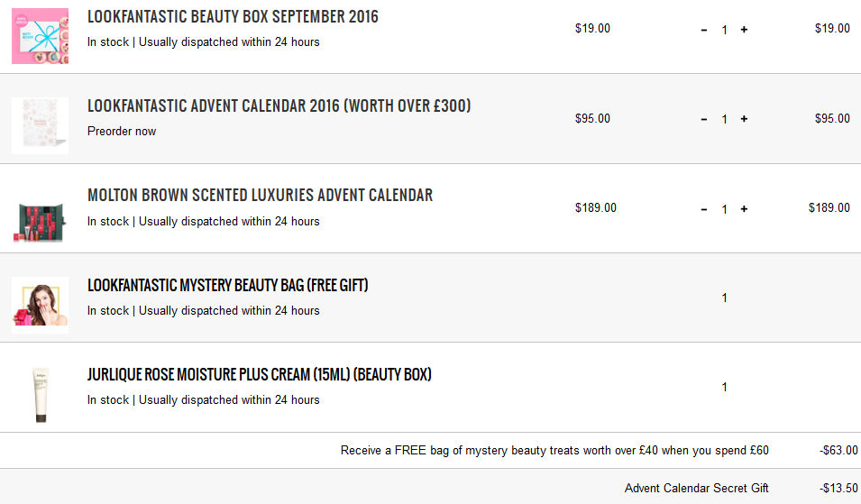Increase quantity of Lookfantastic Advent Calendar 2016

[x=744, y=119]
